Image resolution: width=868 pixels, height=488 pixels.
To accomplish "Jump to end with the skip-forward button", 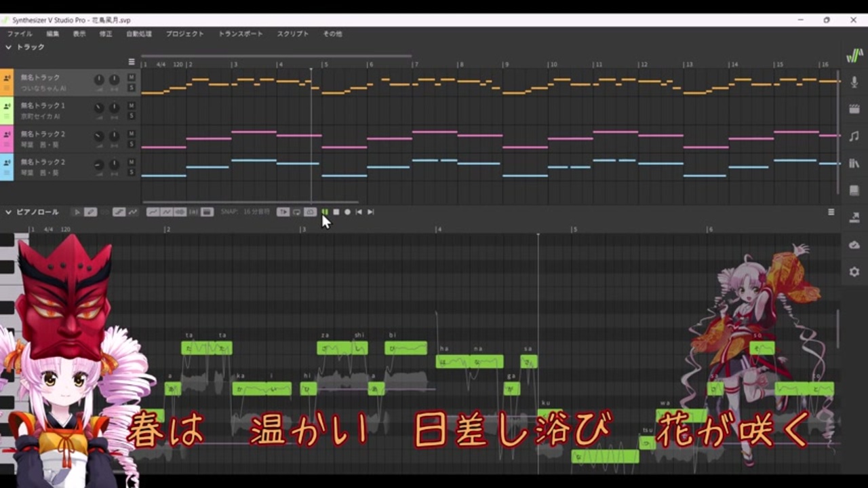I will tap(370, 212).
